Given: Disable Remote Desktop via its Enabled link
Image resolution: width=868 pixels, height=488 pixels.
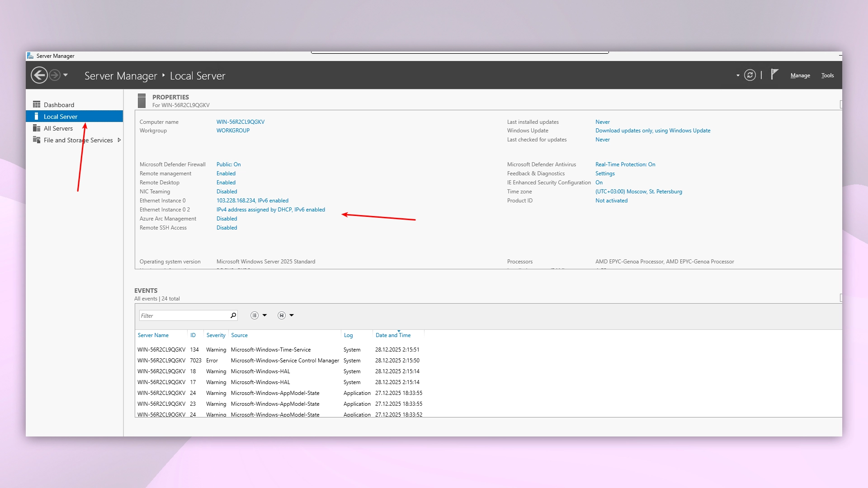Looking at the screenshot, I should [226, 183].
